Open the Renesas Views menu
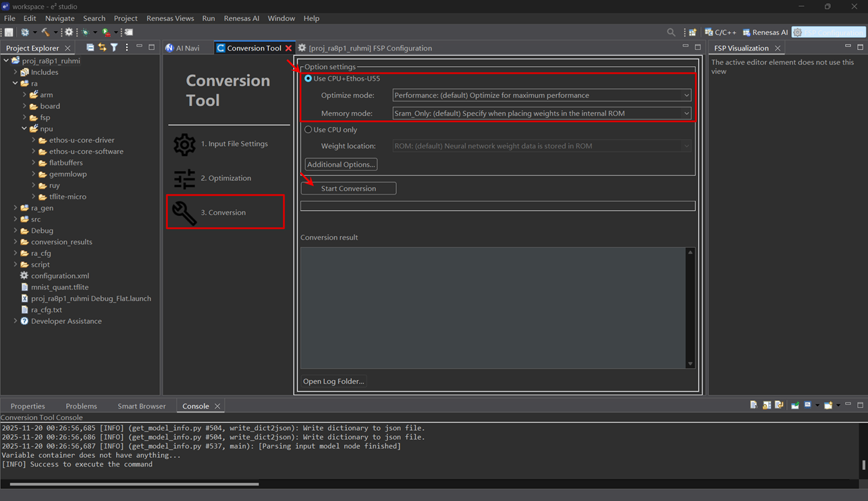 point(170,18)
